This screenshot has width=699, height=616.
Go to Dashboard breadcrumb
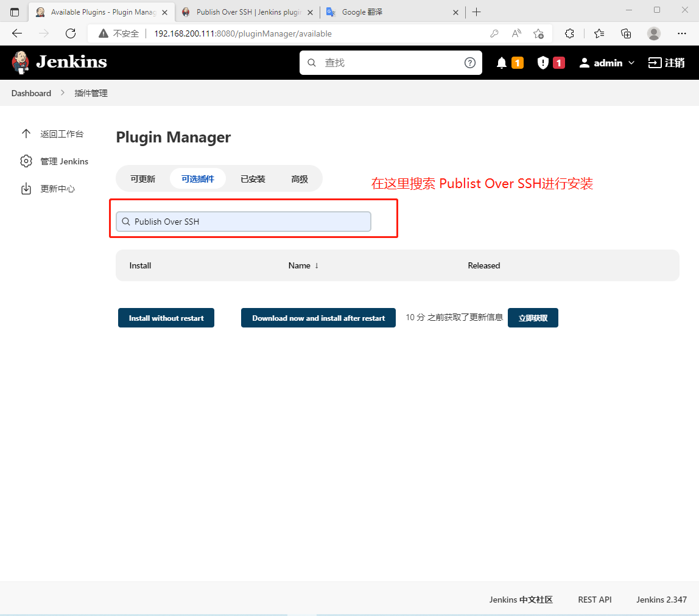coord(31,93)
